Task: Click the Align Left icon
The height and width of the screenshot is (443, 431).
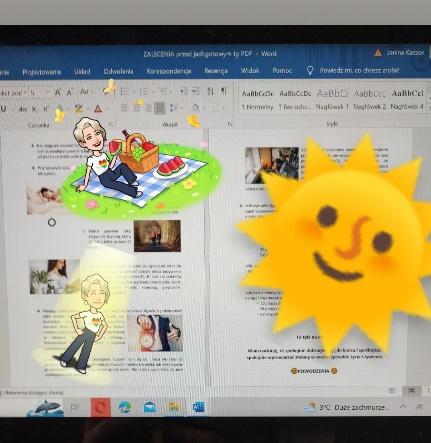Action: (124, 108)
